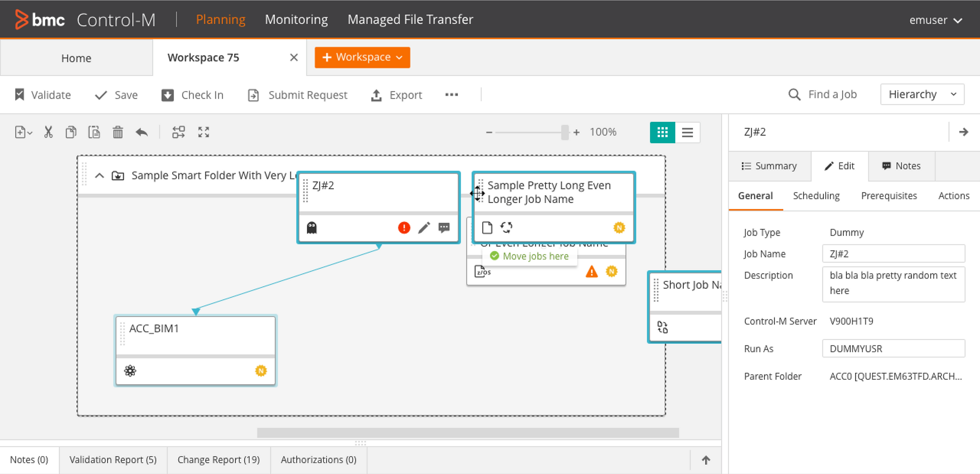The image size is (980, 474).
Task: Open the emuser account menu
Action: click(x=936, y=20)
